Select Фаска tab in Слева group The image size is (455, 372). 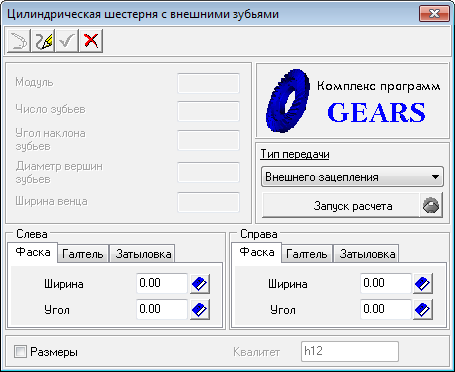(33, 252)
